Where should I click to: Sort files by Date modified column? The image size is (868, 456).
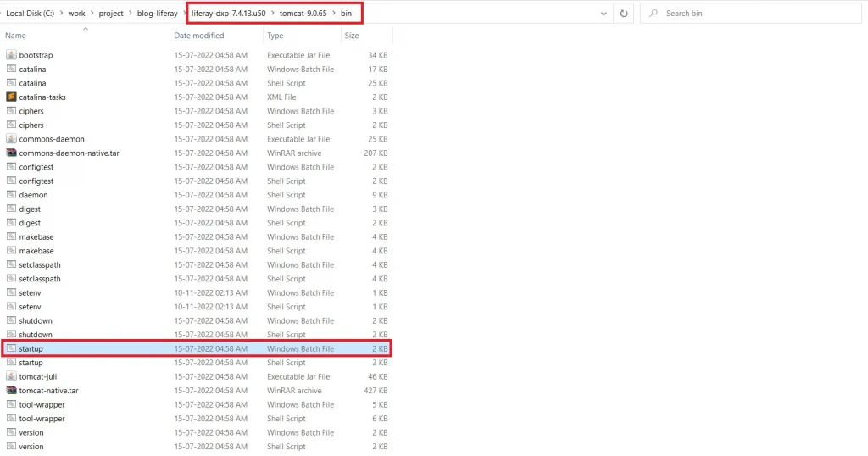(199, 36)
